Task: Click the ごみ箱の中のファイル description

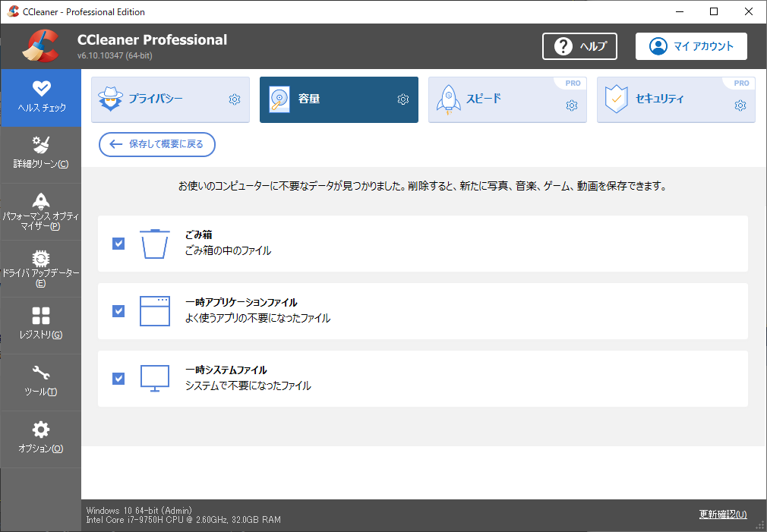Action: [x=228, y=251]
